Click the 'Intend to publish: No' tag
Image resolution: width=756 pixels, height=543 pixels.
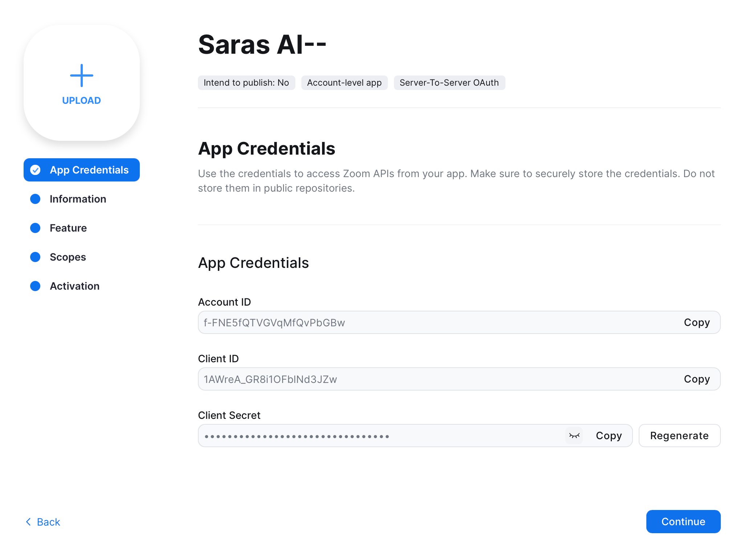point(246,83)
